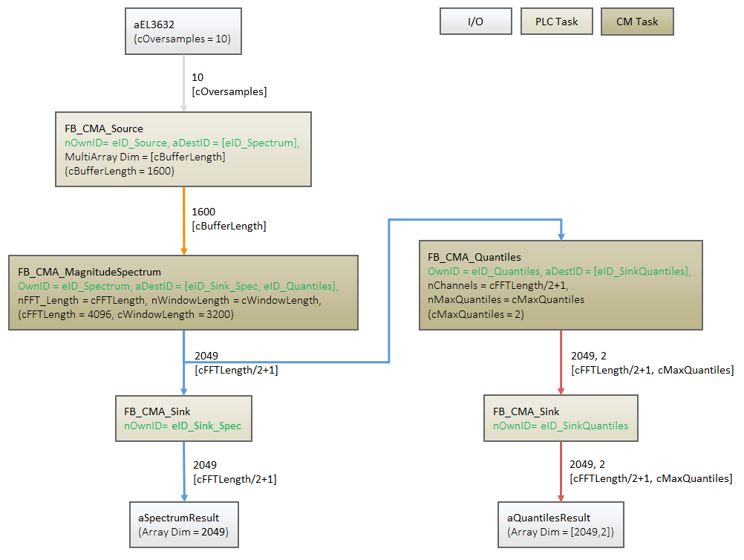
Task: Click 'nOwnID= eID_SinkQuantiles' green text
Action: click(561, 426)
